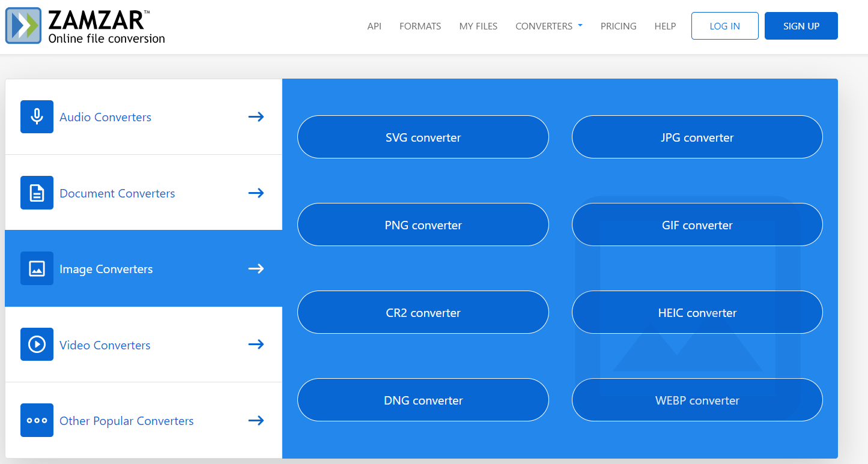868x464 pixels.
Task: Open the HELP page
Action: [x=665, y=26]
